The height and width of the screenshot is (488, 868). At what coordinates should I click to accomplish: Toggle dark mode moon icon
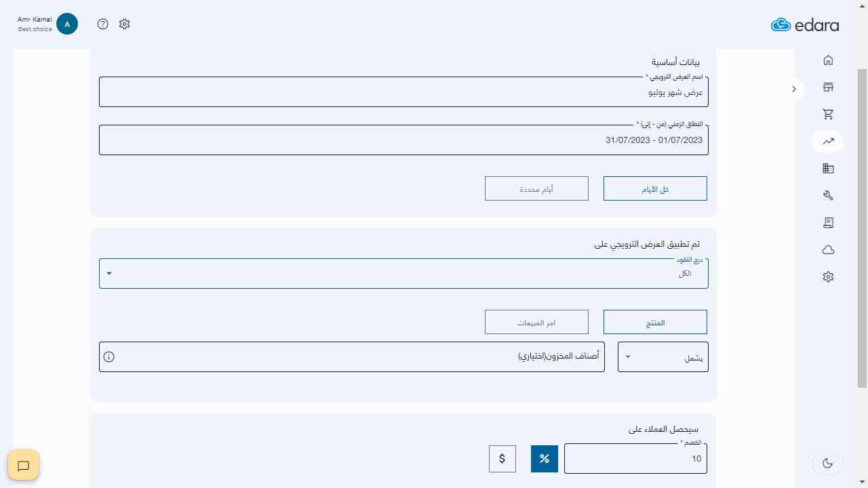tap(827, 464)
